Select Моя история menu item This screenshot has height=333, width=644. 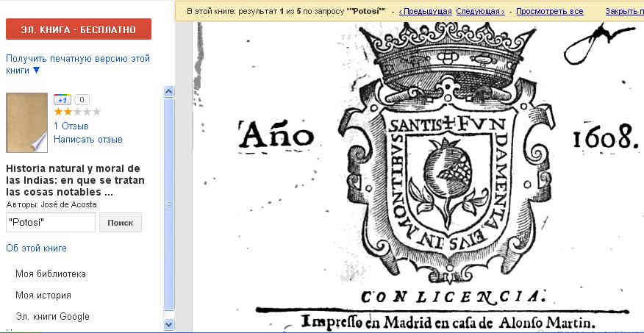click(x=43, y=296)
